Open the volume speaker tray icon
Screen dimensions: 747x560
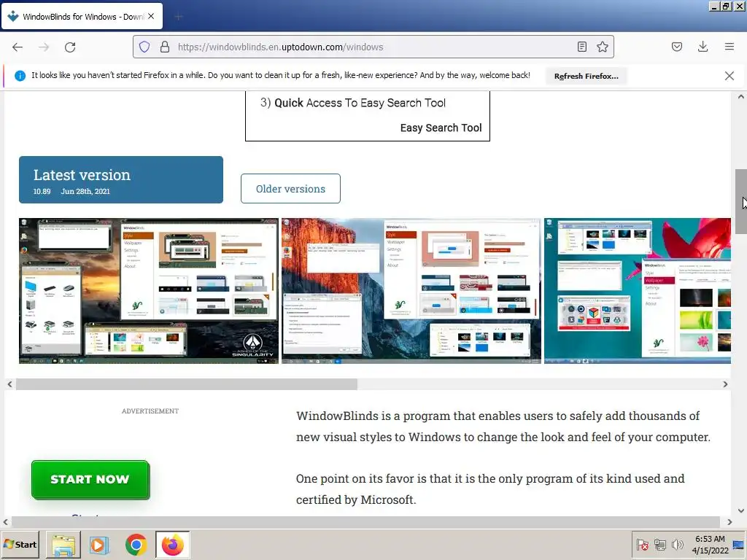pos(677,545)
